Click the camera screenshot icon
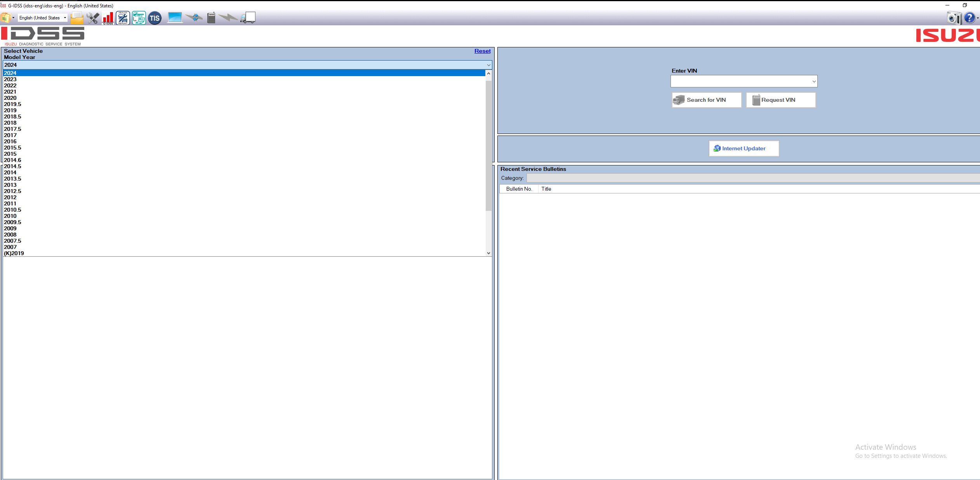The height and width of the screenshot is (480, 980). point(954,18)
